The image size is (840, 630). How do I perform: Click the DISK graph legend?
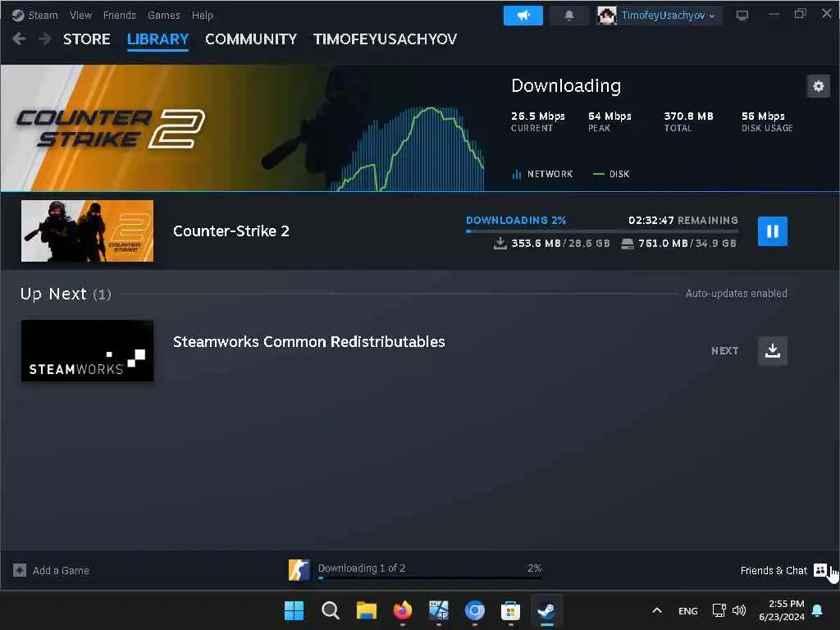[x=611, y=174]
